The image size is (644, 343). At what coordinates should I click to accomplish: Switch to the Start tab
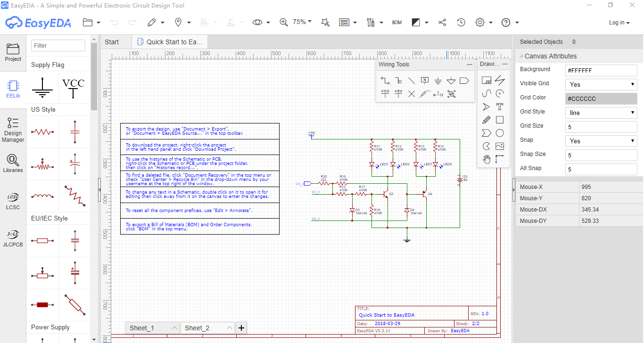(112, 41)
